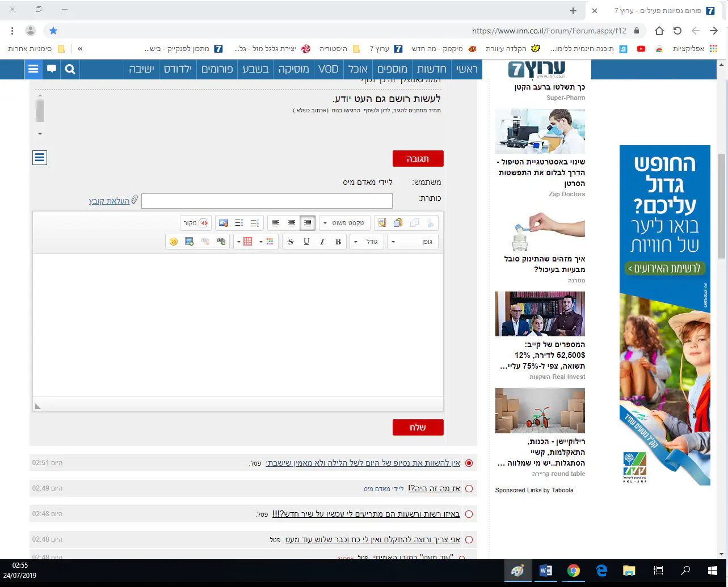
Task: Select radio button for 'אז מה זה היה' post
Action: (x=469, y=488)
